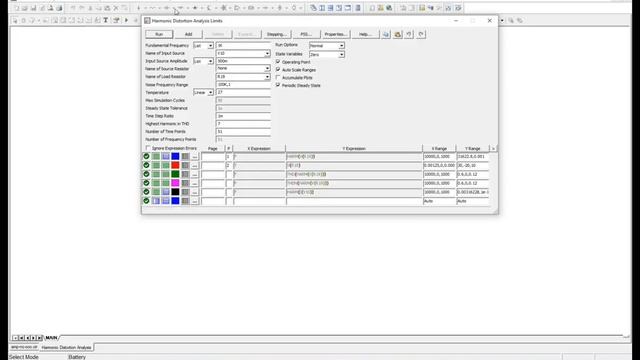The height and width of the screenshot is (360, 640).
Task: Toggle the Auto Scale Ranges checkbox
Action: 278,70
